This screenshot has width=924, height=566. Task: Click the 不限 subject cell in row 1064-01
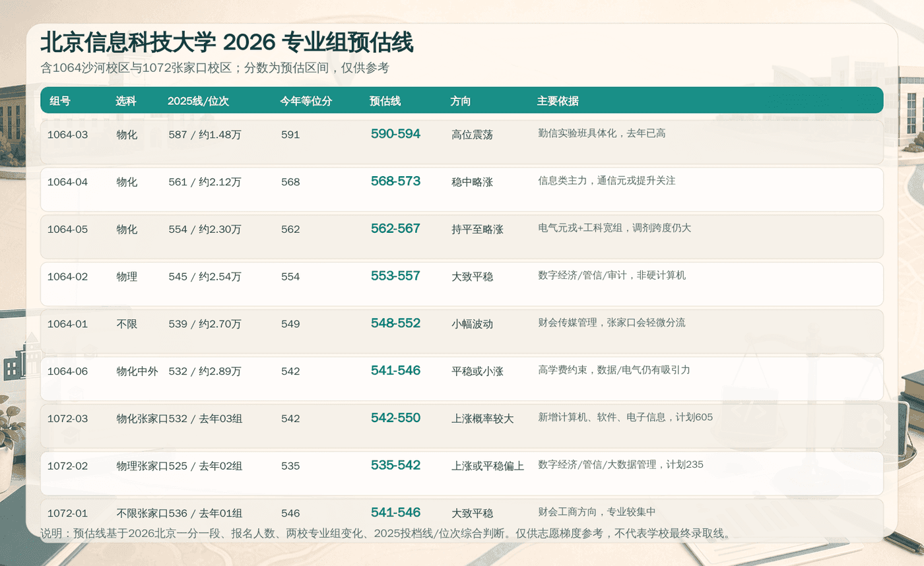(127, 324)
